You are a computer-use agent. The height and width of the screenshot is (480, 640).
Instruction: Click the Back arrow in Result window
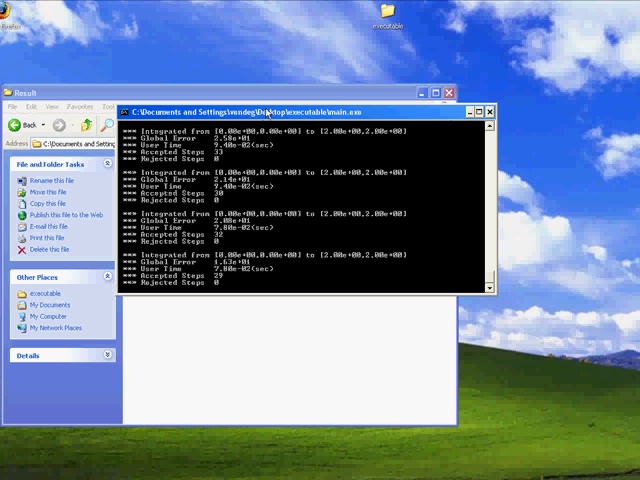(x=15, y=125)
